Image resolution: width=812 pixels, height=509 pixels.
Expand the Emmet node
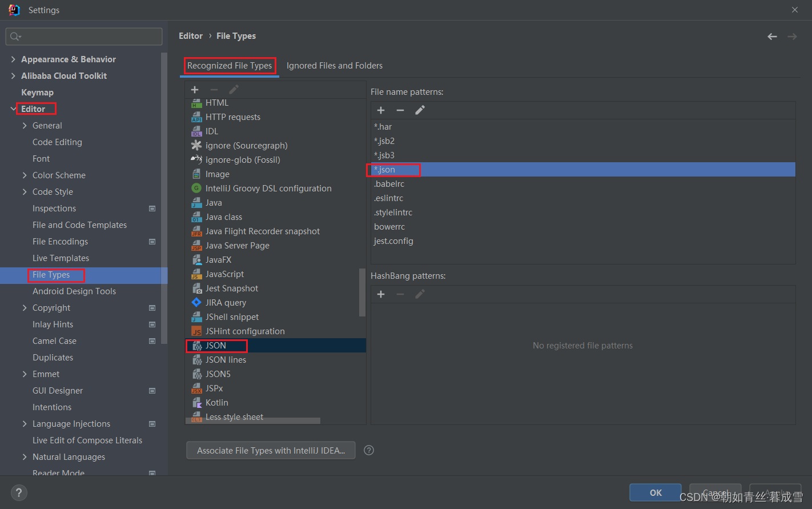click(x=25, y=374)
